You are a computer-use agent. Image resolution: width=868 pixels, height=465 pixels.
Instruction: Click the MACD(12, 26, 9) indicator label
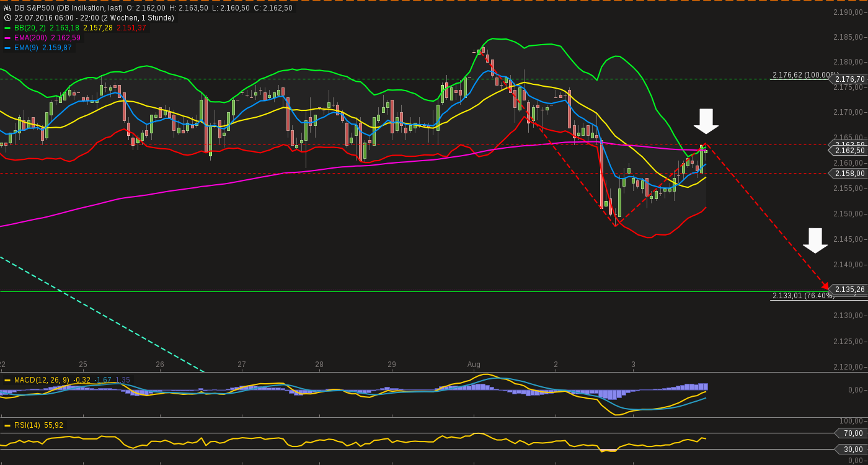(42, 380)
